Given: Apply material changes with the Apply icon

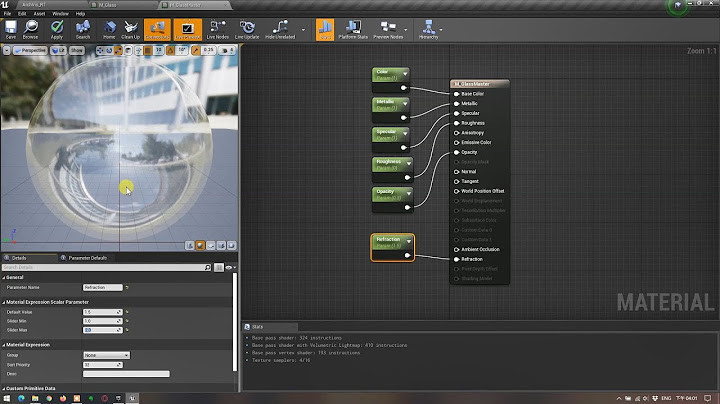Looking at the screenshot, I should click(57, 30).
